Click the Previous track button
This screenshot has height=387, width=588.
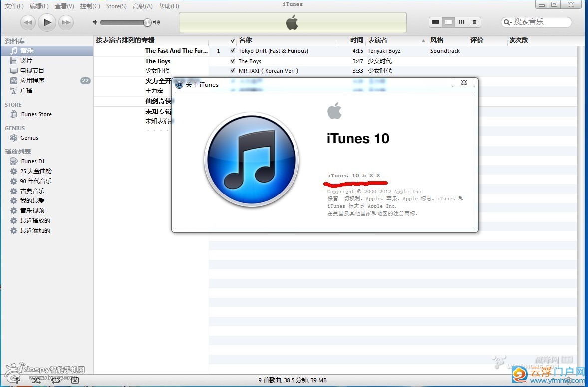(x=28, y=22)
